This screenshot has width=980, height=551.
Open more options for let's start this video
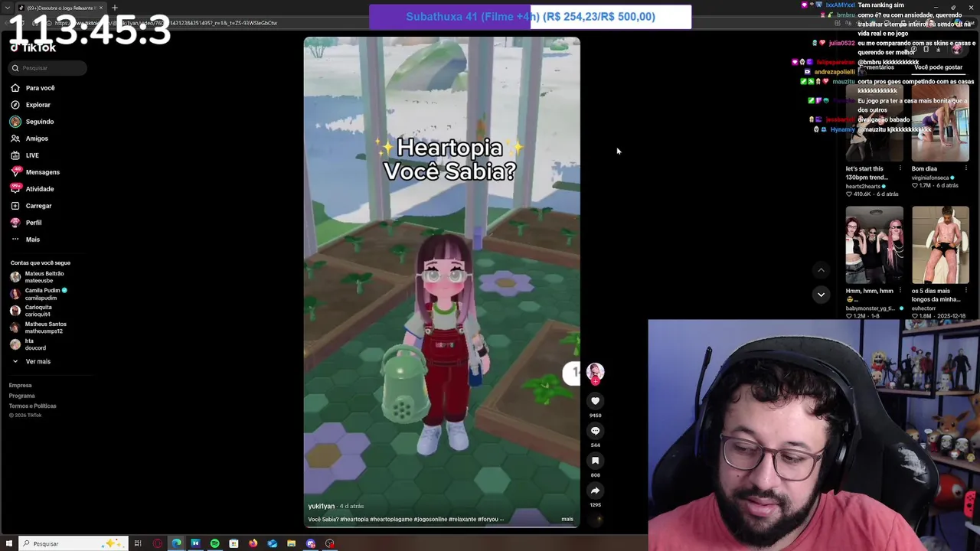tap(900, 168)
